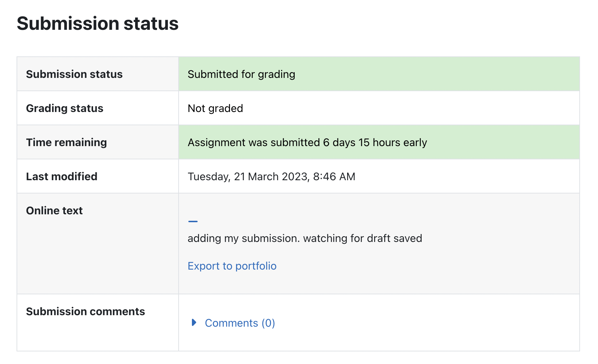The width and height of the screenshot is (598, 364).
Task: Click the Not graded status value
Action: pyautogui.click(x=215, y=108)
